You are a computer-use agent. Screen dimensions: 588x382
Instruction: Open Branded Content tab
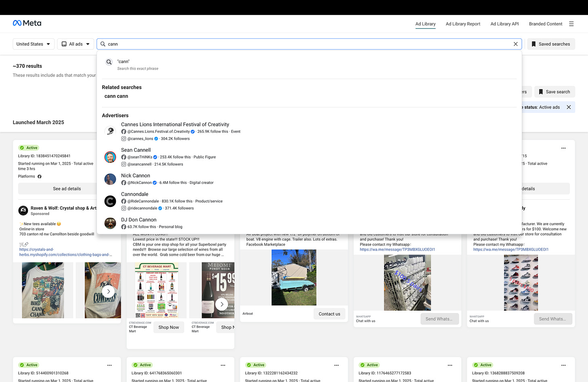point(546,24)
